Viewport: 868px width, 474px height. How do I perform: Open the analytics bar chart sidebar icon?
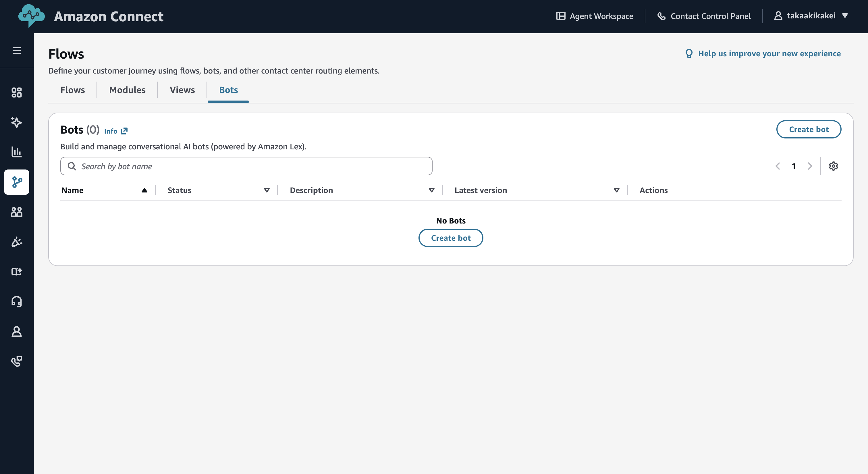pyautogui.click(x=16, y=152)
